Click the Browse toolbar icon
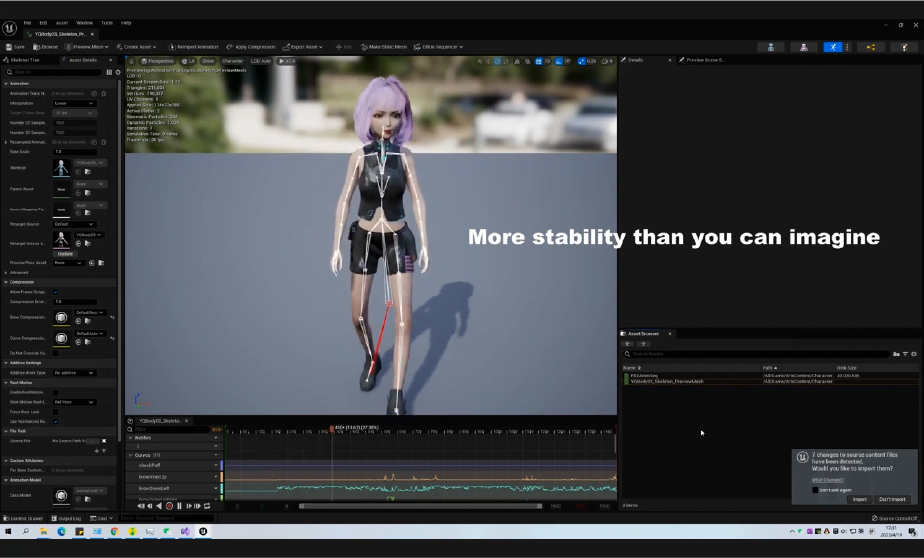924x558 pixels. (x=46, y=47)
